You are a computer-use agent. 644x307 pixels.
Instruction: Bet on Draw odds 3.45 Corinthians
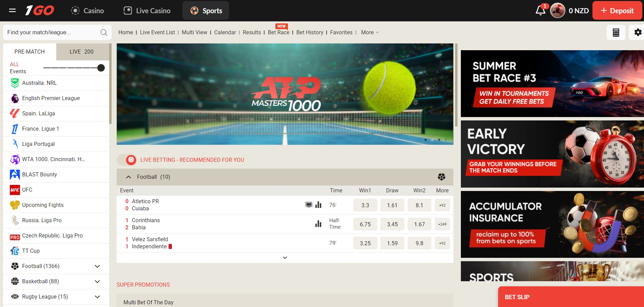tap(392, 224)
